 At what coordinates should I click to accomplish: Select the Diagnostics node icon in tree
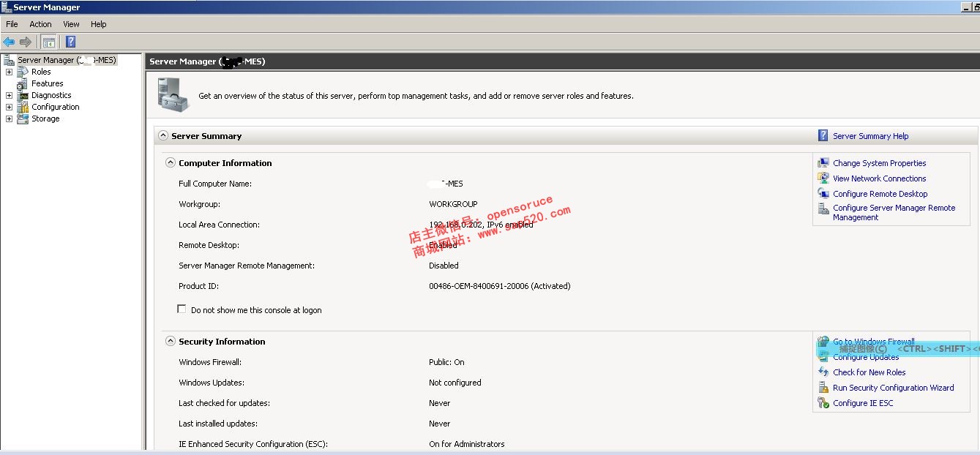coord(23,95)
